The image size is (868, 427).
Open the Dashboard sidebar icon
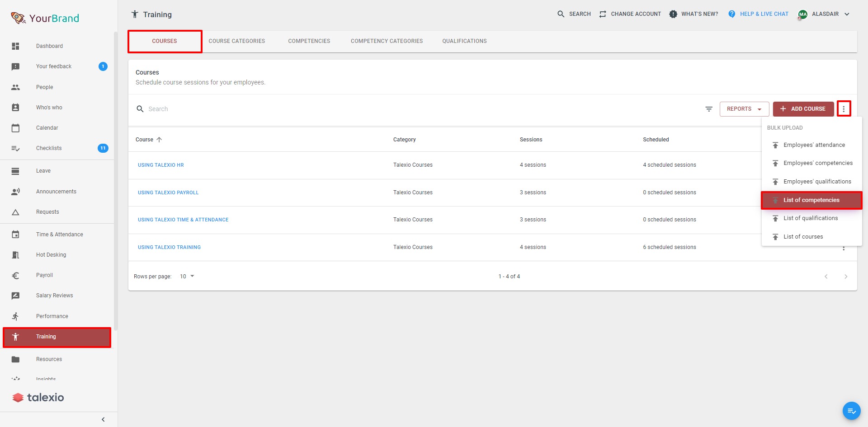pos(15,46)
